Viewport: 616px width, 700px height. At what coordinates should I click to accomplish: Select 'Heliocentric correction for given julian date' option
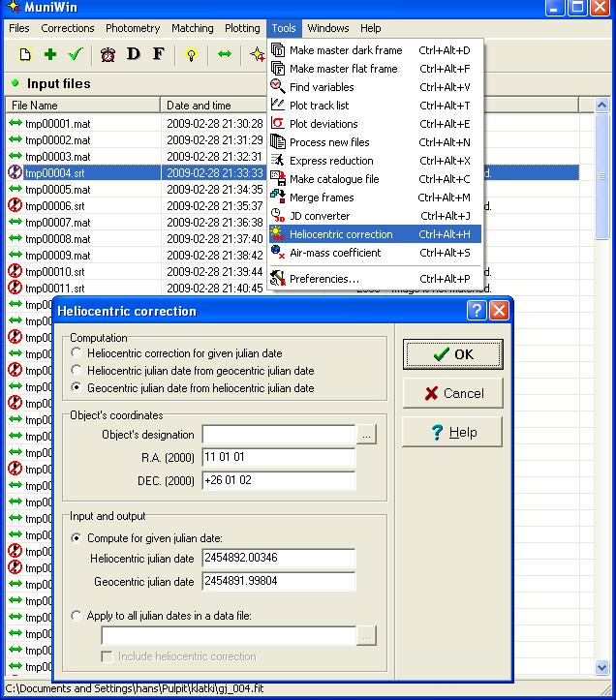coord(77,353)
